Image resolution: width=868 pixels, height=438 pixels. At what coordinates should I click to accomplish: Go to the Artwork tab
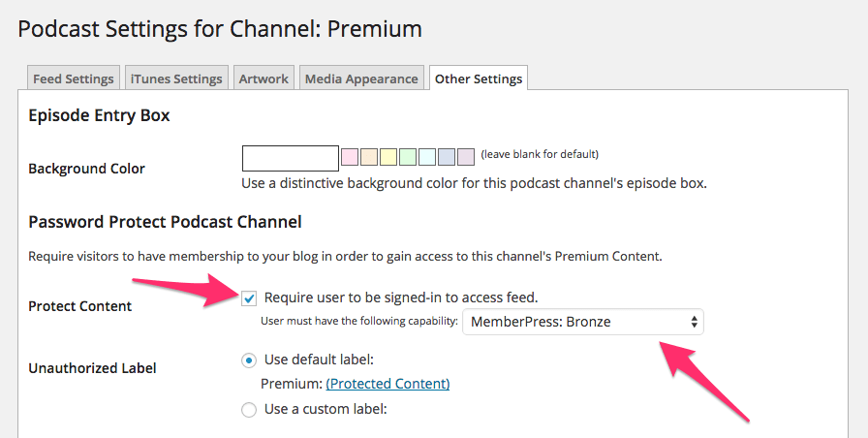(x=263, y=78)
